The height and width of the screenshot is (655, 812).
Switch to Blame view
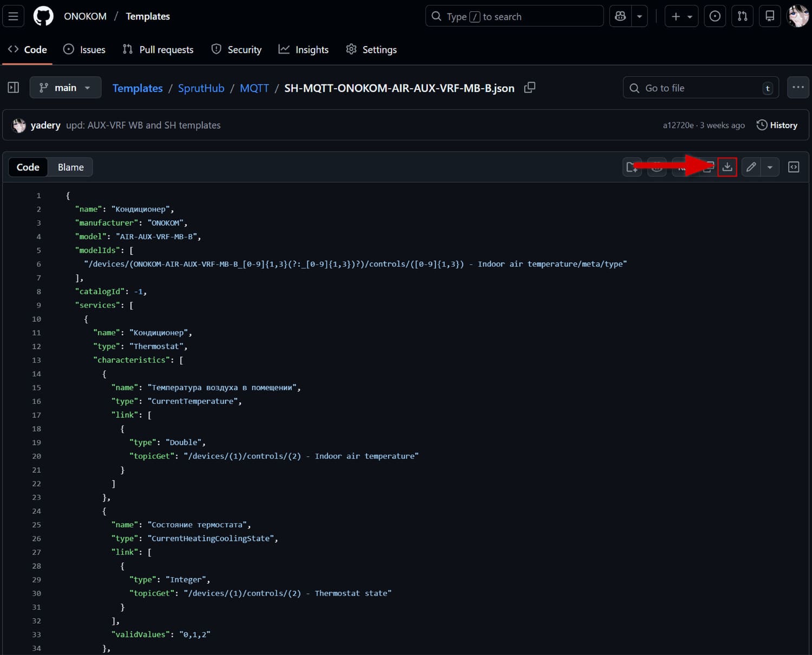coord(70,167)
